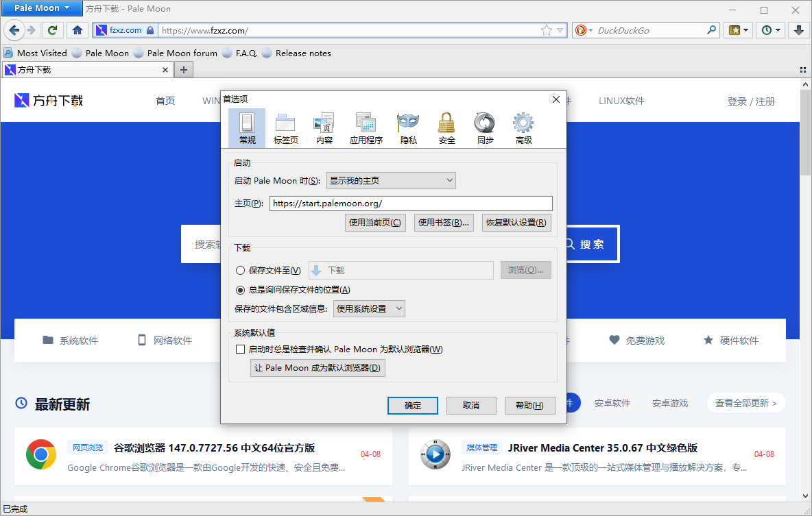Open the 常规 (General) preferences pane

pyautogui.click(x=246, y=127)
